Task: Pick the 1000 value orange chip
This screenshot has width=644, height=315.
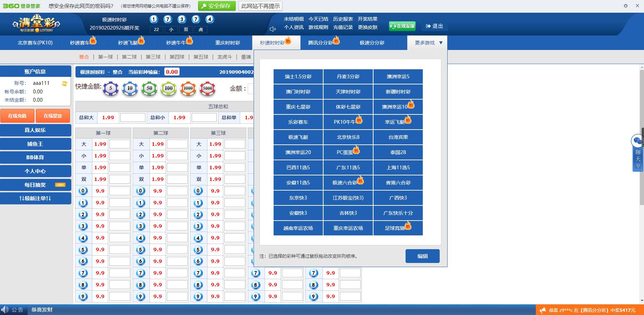Action: click(188, 89)
